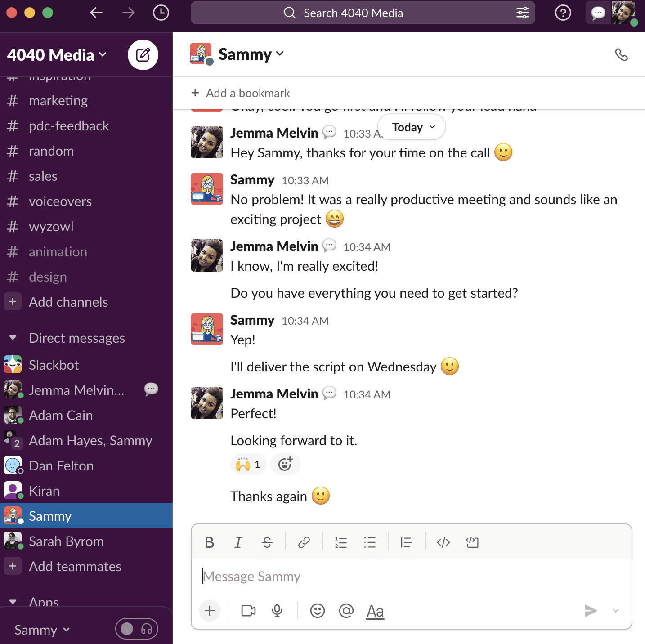
Task: Open the mention someone @ icon
Action: 346,611
